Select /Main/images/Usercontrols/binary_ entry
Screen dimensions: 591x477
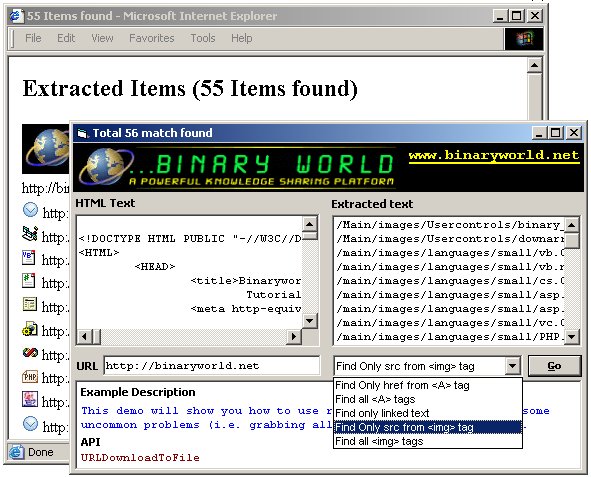coord(450,225)
